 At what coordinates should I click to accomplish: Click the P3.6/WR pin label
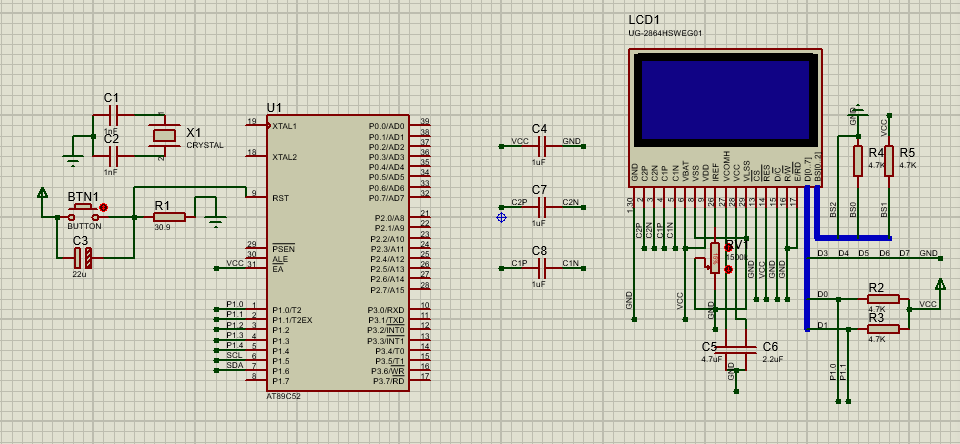(x=388, y=371)
